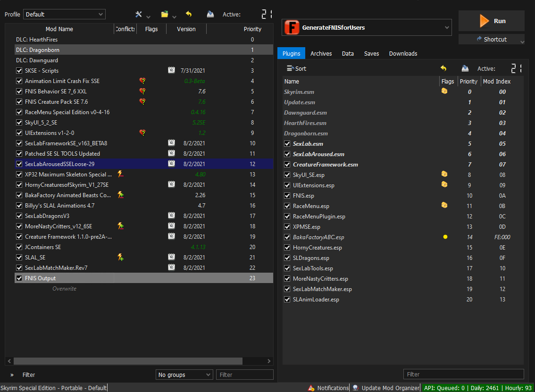Switch to the Archives tab
535x392 pixels.
tap(321, 54)
